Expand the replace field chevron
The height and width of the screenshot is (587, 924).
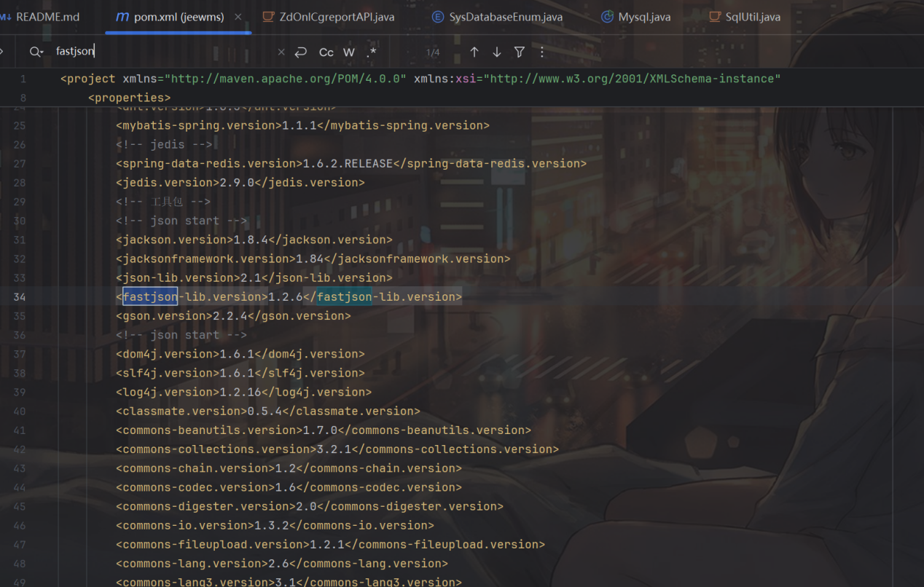coord(2,52)
